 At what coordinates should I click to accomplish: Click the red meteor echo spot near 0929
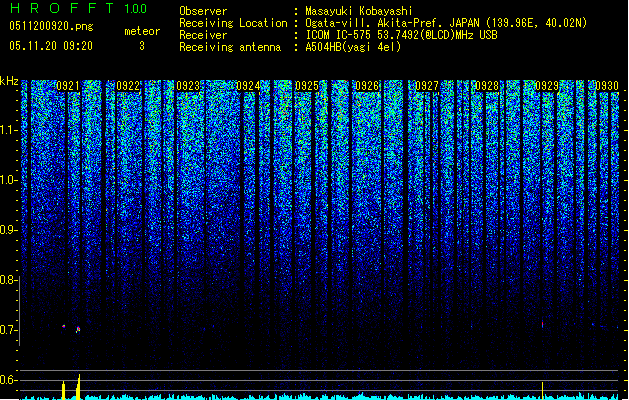pos(542,323)
